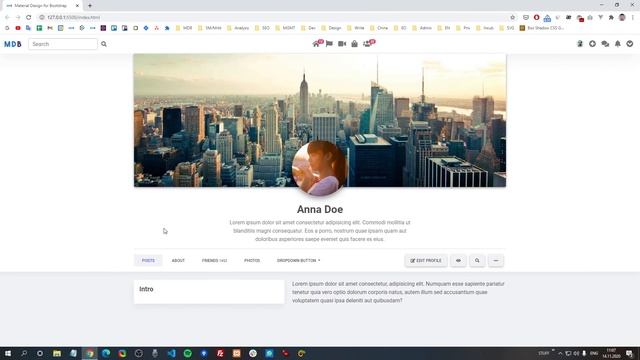Reload the page with the browser refresh button
640x360 pixels.
point(29,17)
